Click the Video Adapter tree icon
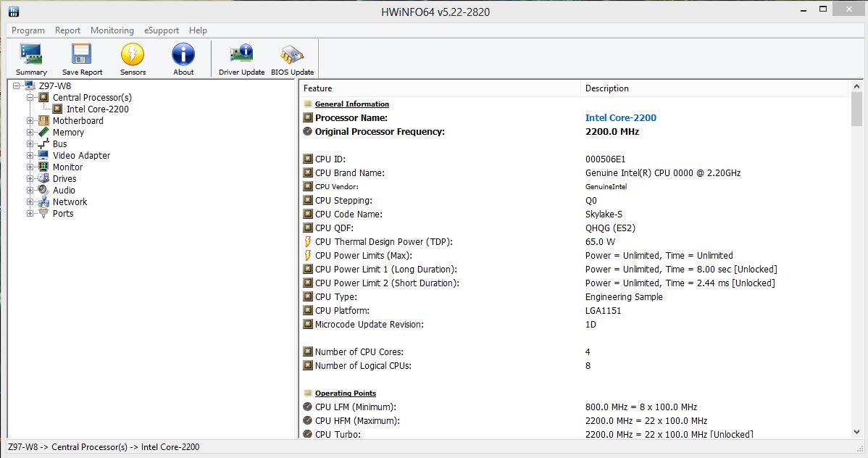868x458 pixels. tap(43, 156)
